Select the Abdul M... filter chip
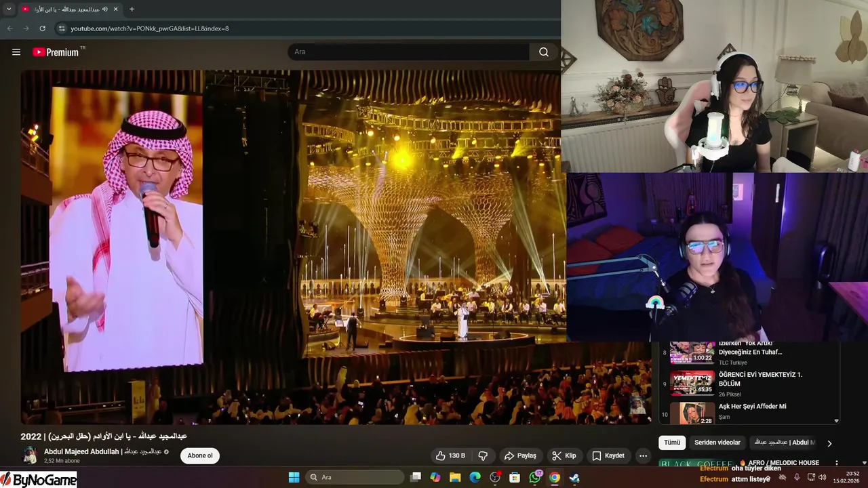The width and height of the screenshot is (868, 488). tap(784, 443)
